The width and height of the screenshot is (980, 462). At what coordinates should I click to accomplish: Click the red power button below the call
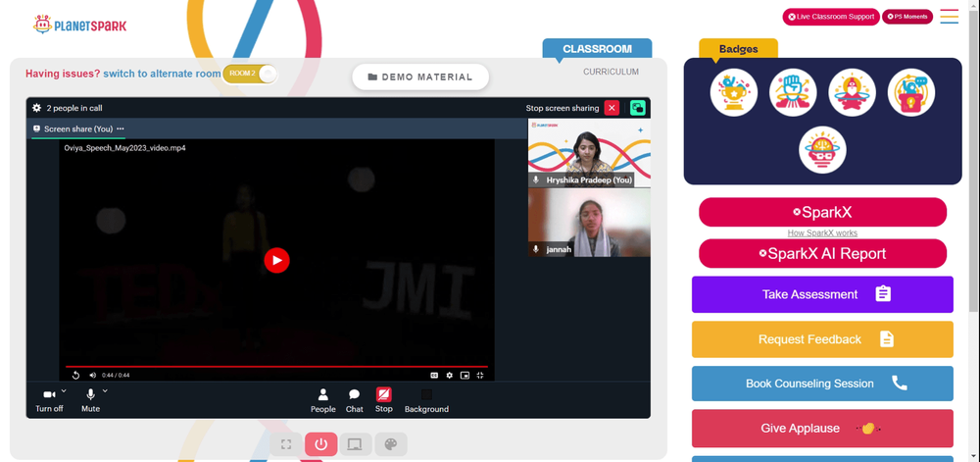[x=321, y=444]
